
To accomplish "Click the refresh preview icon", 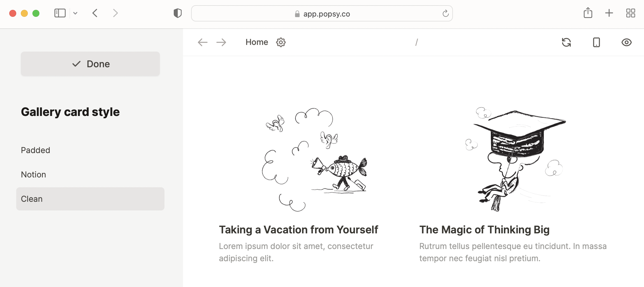I will (566, 42).
